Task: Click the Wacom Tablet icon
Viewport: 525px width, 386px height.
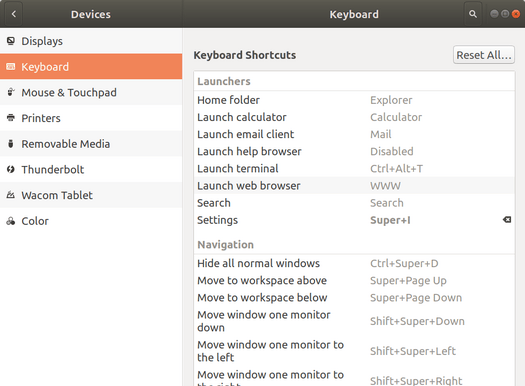Action: click(x=11, y=195)
